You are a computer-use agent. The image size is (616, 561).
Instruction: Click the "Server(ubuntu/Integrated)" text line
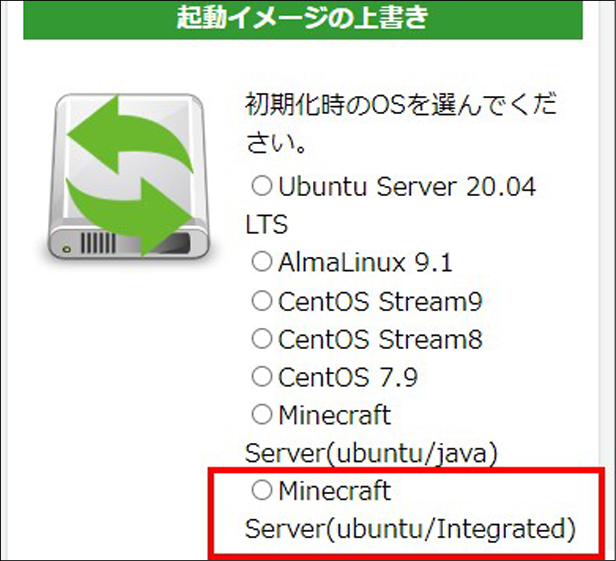click(x=410, y=528)
